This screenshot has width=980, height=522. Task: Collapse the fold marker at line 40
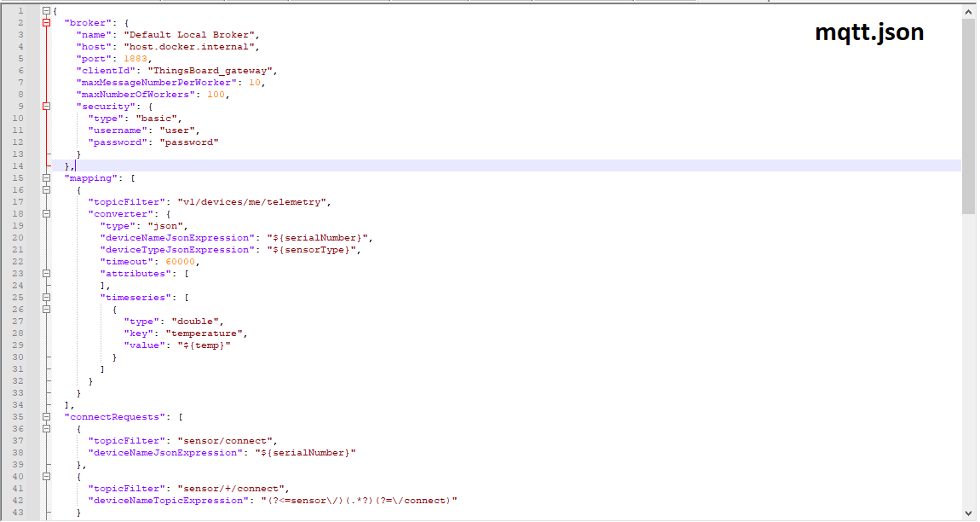pyautogui.click(x=46, y=476)
